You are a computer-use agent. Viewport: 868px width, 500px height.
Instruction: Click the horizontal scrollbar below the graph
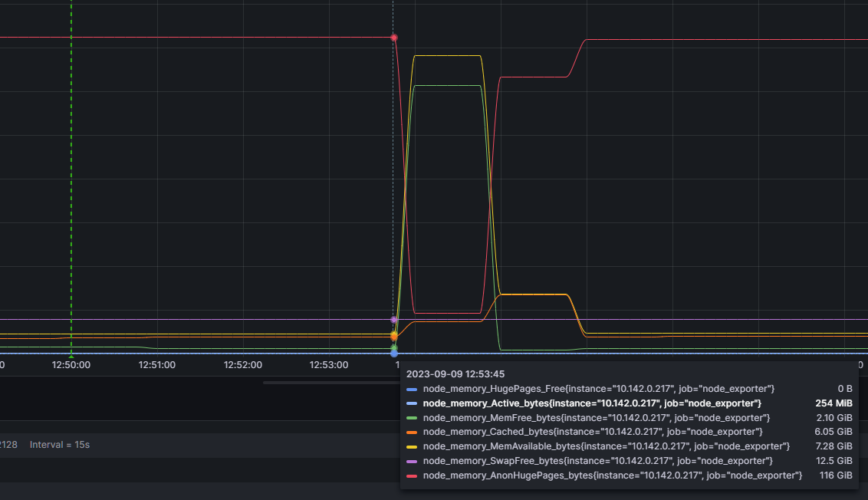click(x=332, y=382)
